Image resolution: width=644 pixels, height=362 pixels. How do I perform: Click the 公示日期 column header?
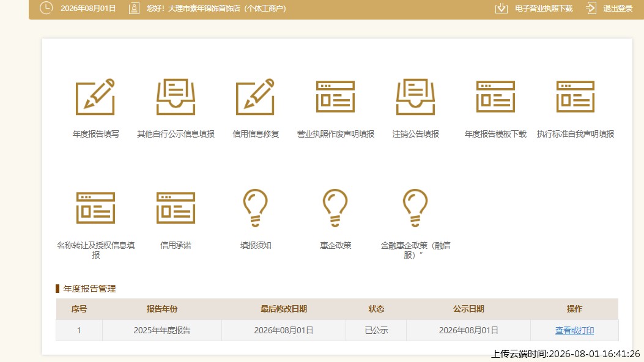tap(468, 309)
